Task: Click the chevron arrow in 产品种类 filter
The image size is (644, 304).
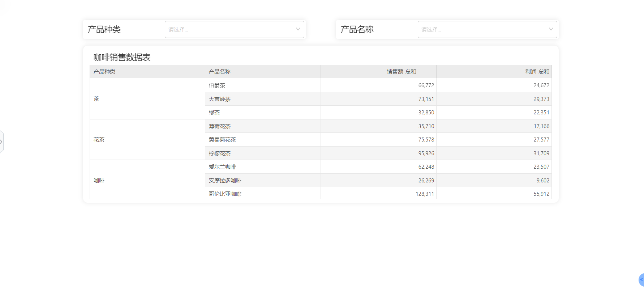Action: coord(298,29)
